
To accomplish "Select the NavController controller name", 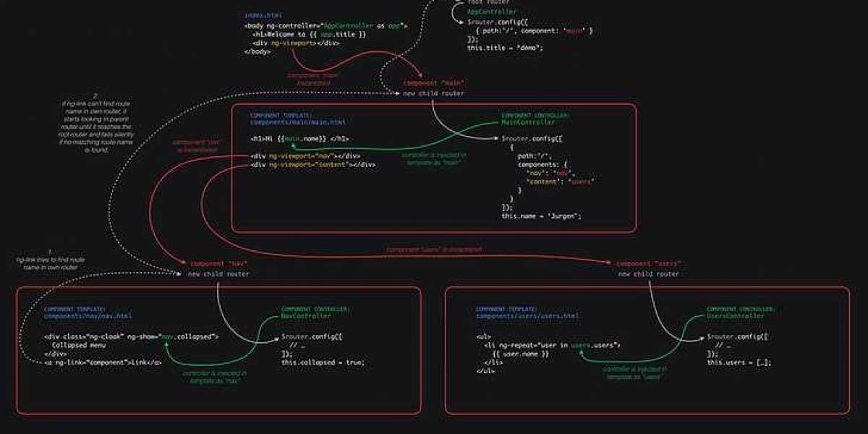I will point(306,316).
